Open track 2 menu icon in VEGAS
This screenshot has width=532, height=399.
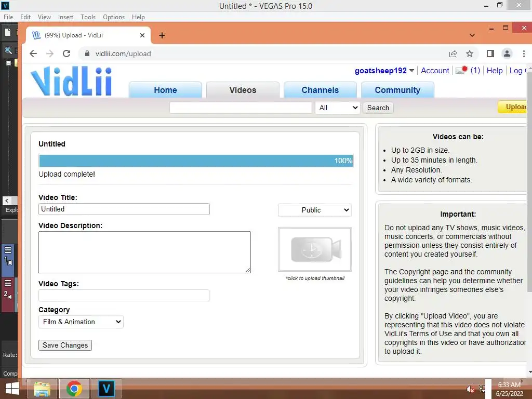tap(7, 283)
